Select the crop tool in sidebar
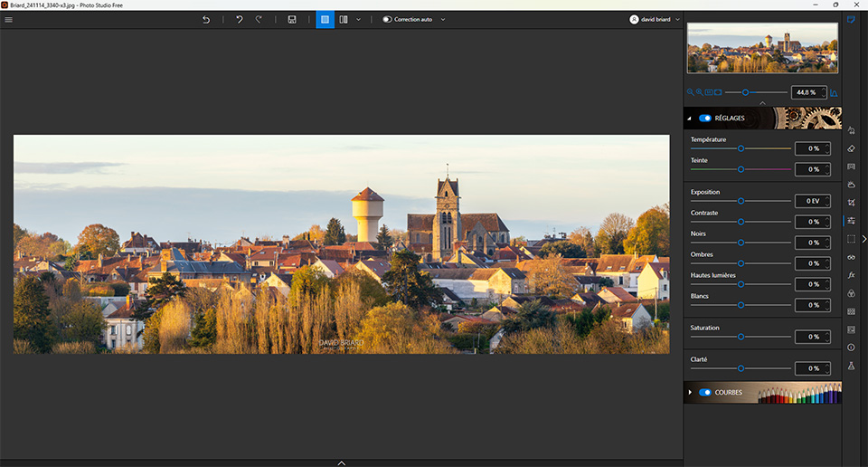 [x=851, y=203]
